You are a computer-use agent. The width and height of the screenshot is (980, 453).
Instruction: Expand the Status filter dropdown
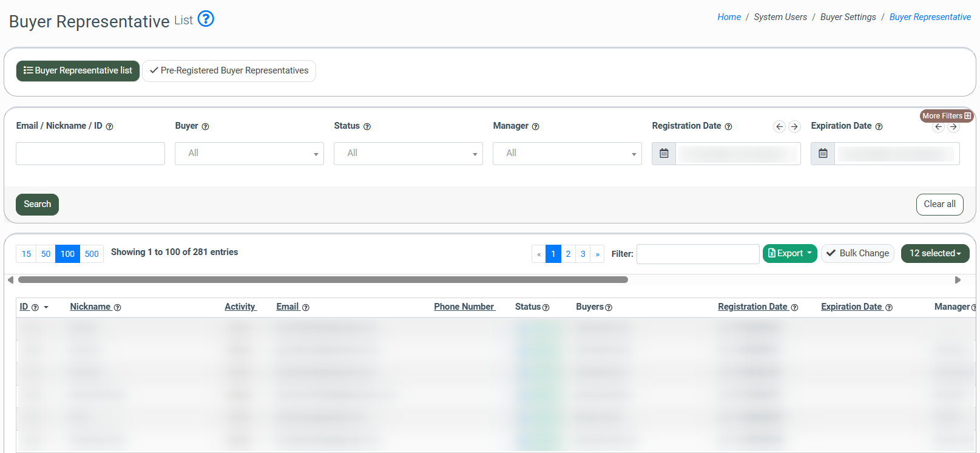click(408, 154)
